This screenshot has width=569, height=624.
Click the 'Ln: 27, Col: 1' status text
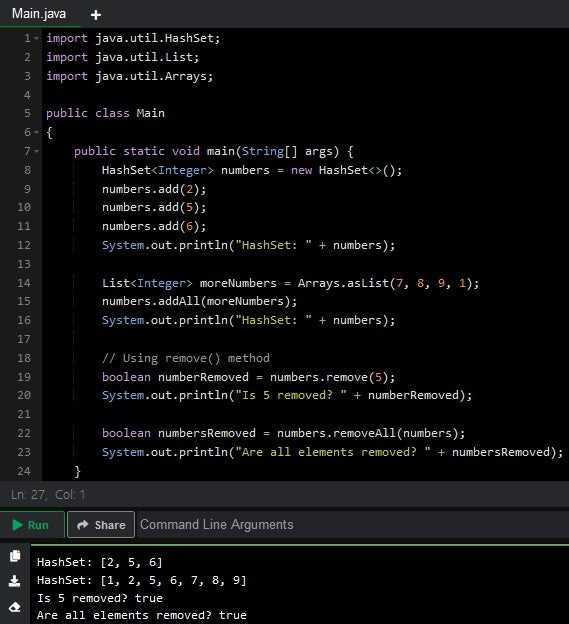[x=48, y=495]
